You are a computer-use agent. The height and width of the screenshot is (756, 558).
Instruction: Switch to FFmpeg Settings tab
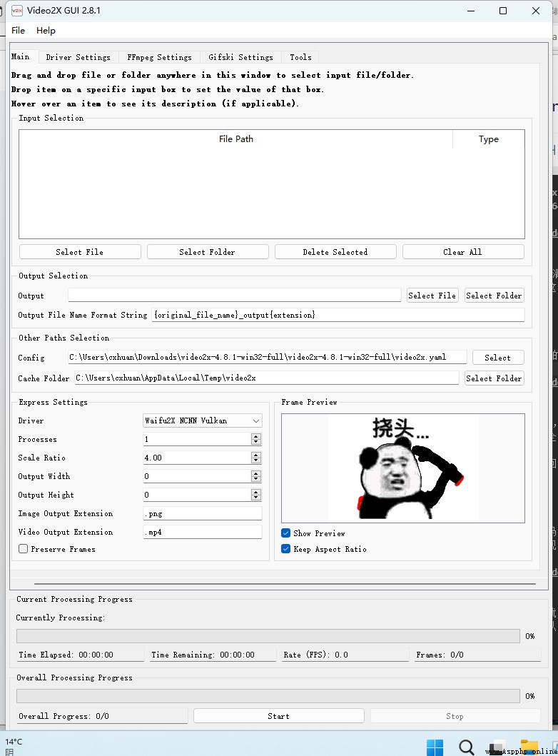[160, 57]
